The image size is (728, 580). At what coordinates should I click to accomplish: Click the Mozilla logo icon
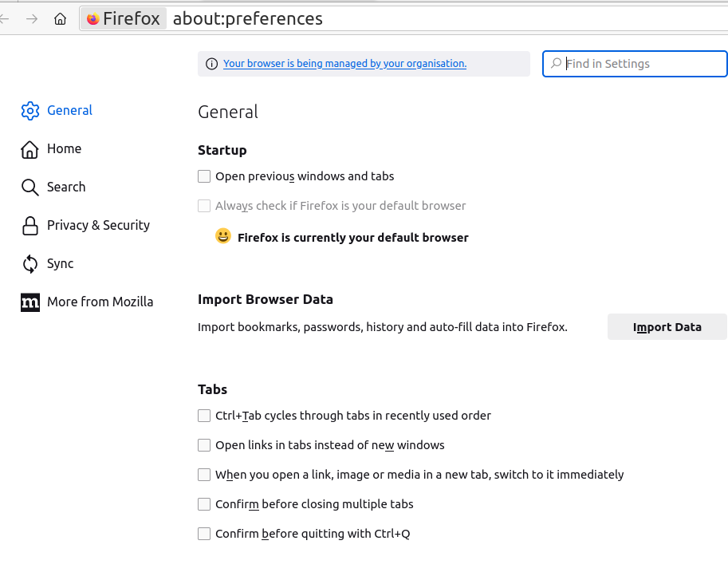[30, 302]
